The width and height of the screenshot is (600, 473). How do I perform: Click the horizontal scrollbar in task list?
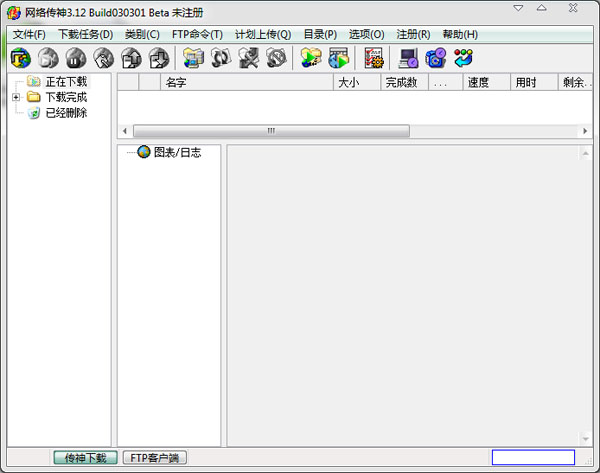pos(270,131)
